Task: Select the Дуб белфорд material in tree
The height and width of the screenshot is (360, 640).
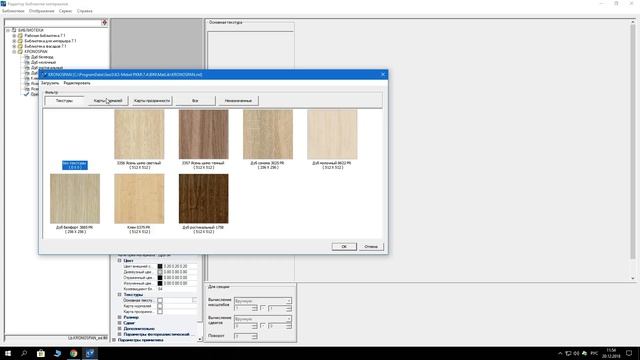Action: coord(42,57)
